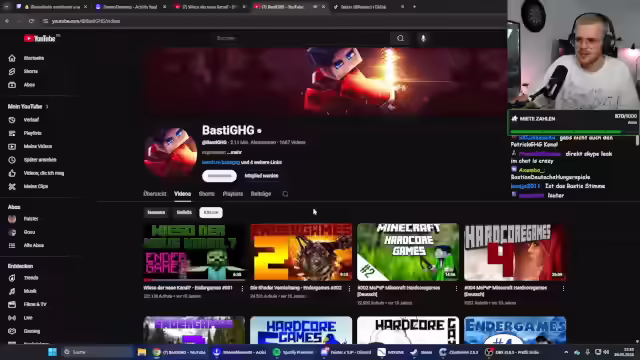Select the Neueste sort chip
This screenshot has width=640, height=360.
(x=156, y=212)
